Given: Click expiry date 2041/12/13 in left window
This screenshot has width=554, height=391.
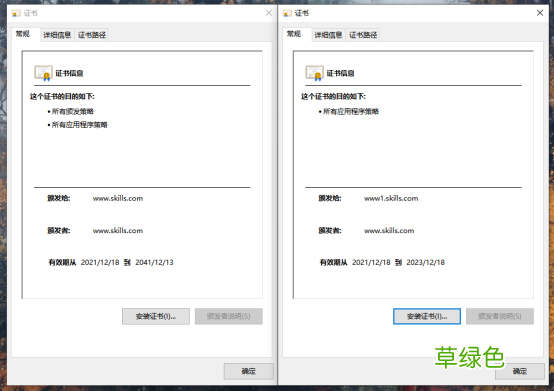Looking at the screenshot, I should coord(154,262).
